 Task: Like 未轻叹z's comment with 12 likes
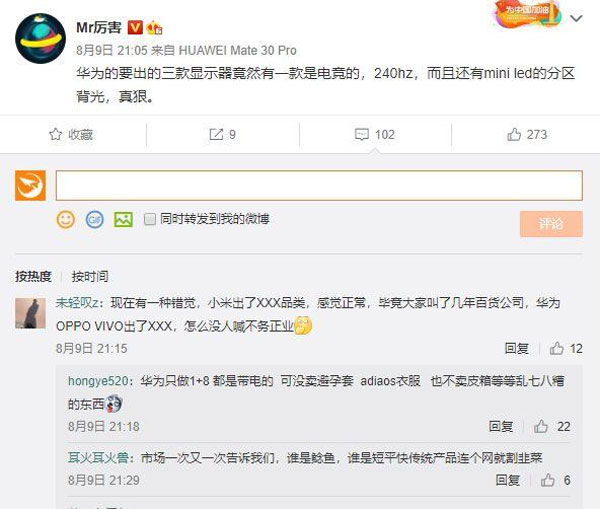pos(566,349)
